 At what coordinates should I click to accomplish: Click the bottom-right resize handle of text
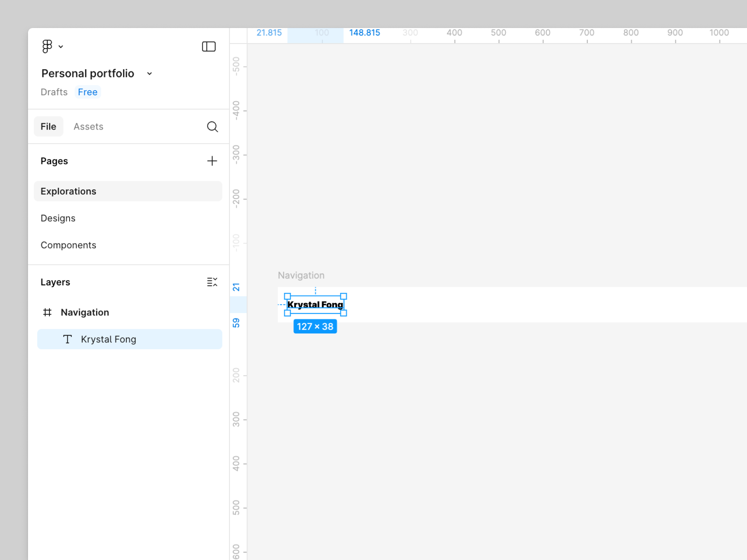coord(344,313)
